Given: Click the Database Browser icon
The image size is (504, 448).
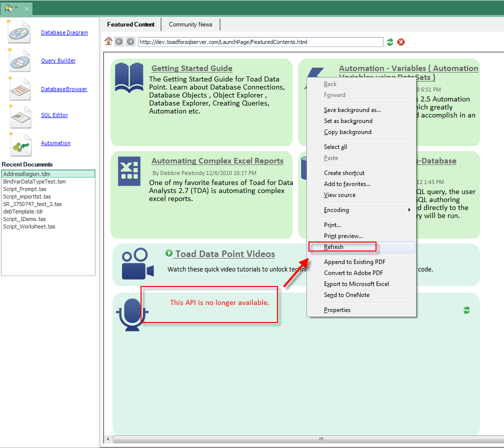Looking at the screenshot, I should click(x=20, y=88).
